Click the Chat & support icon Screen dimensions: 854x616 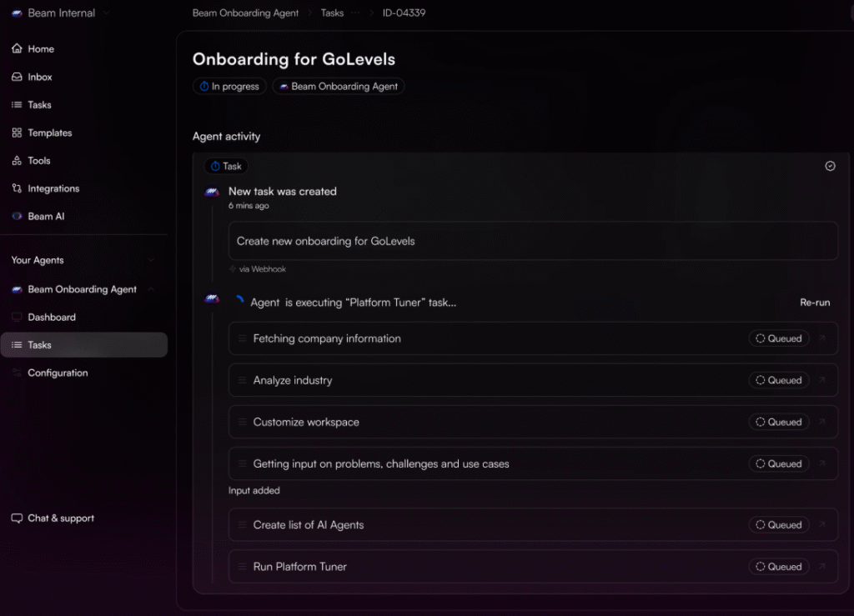pyautogui.click(x=17, y=518)
